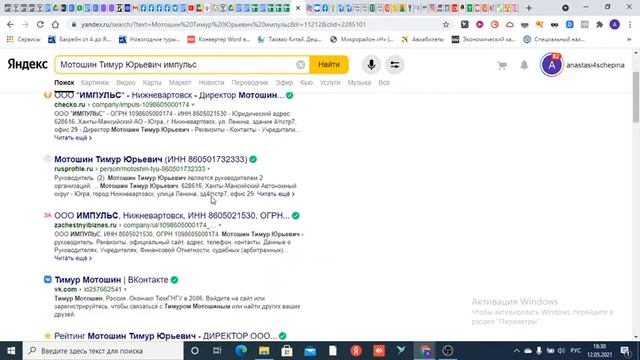Screen dimensions: 640x360
Task: Open the Chrome extensions puzzle icon
Action: pyautogui.click(x=600, y=24)
